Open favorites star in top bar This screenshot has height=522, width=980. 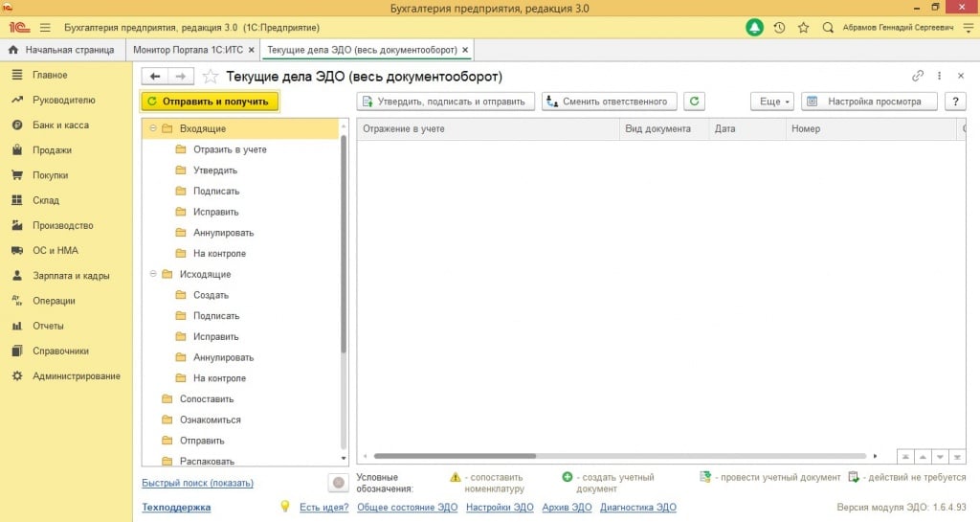[x=804, y=28]
